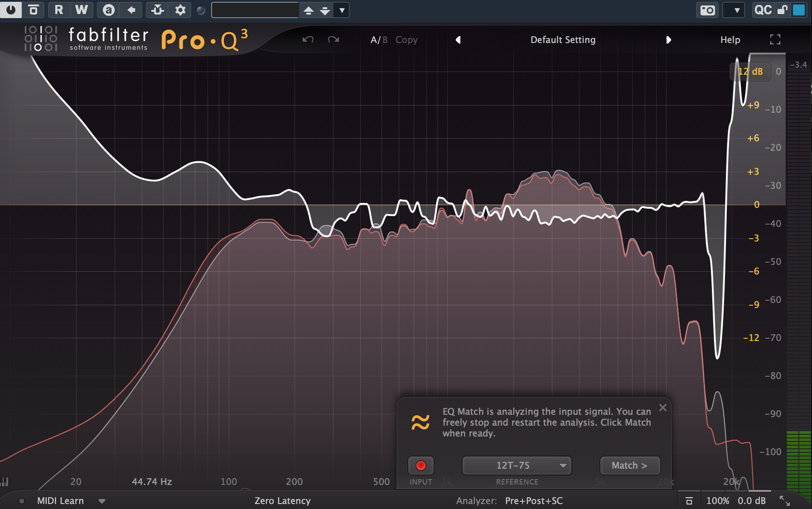812x509 pixels.
Task: Select next preset with right triangle
Action: point(668,40)
